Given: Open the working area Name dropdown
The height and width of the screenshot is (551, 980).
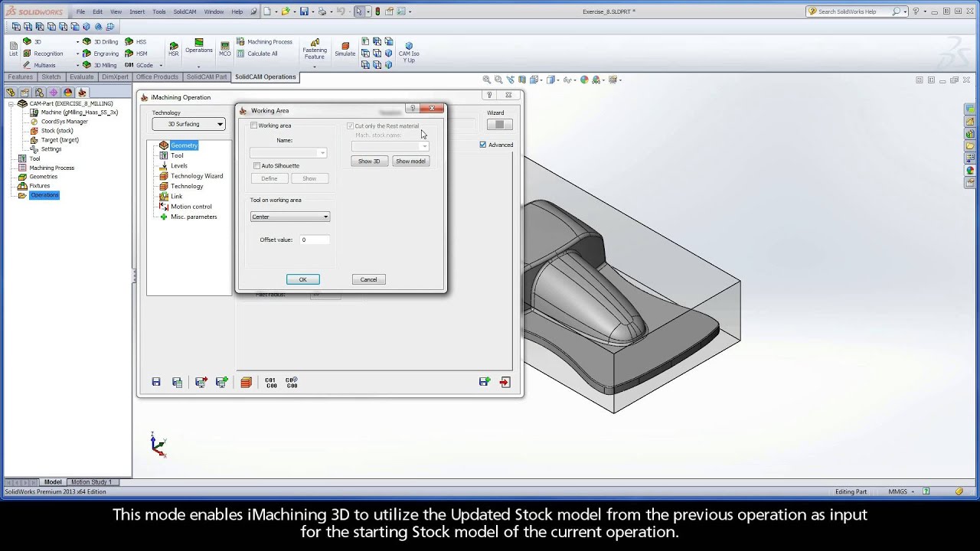Looking at the screenshot, I should point(289,153).
